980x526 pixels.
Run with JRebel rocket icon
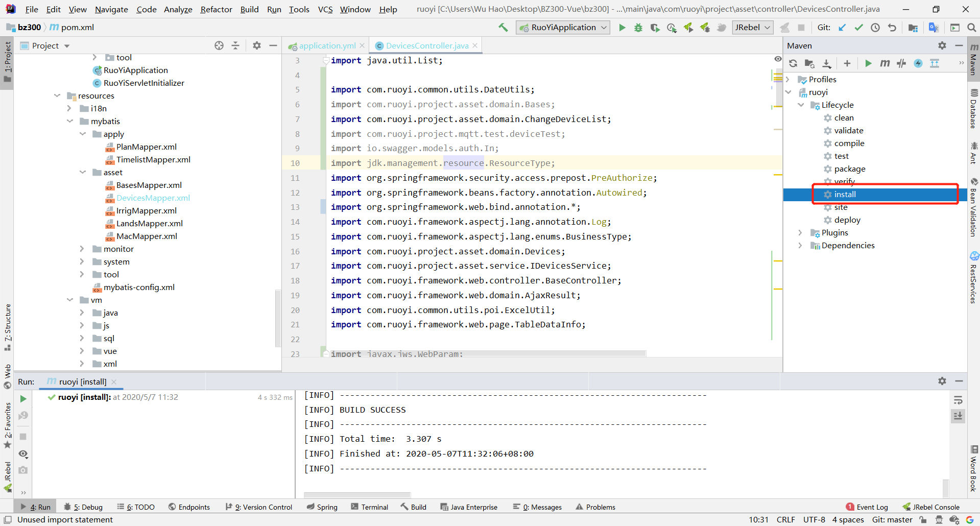tap(688, 28)
